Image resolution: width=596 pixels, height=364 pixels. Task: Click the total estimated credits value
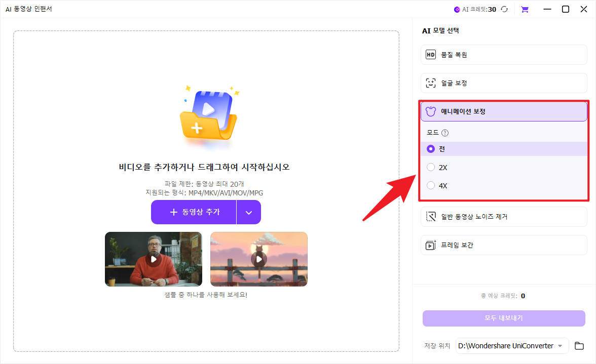[x=523, y=296]
